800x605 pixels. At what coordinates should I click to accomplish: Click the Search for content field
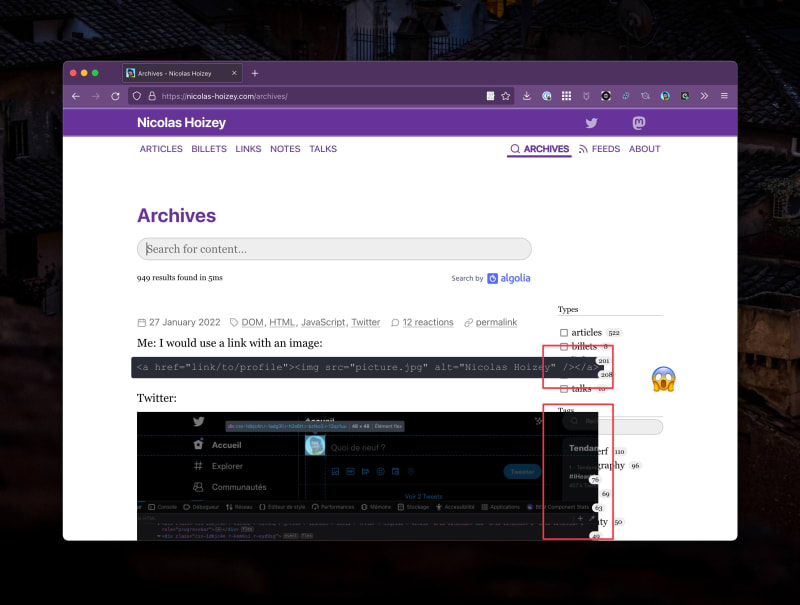coord(334,249)
